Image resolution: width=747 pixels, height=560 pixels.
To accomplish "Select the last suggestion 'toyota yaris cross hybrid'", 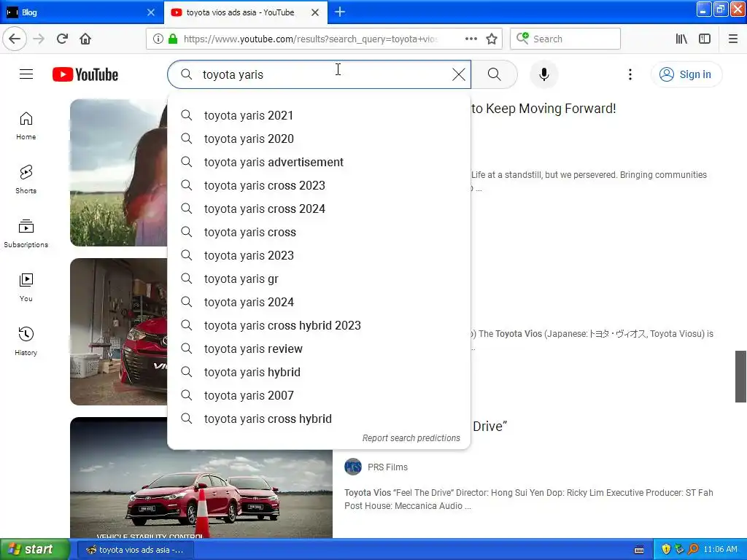I will click(319, 419).
